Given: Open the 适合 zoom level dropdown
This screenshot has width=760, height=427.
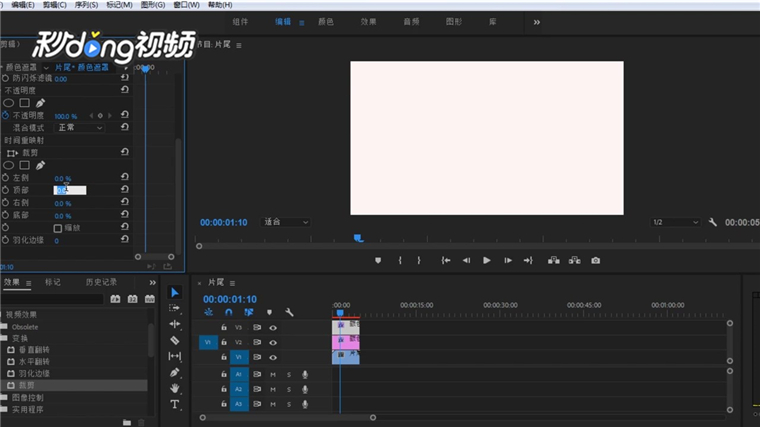Looking at the screenshot, I should point(285,222).
